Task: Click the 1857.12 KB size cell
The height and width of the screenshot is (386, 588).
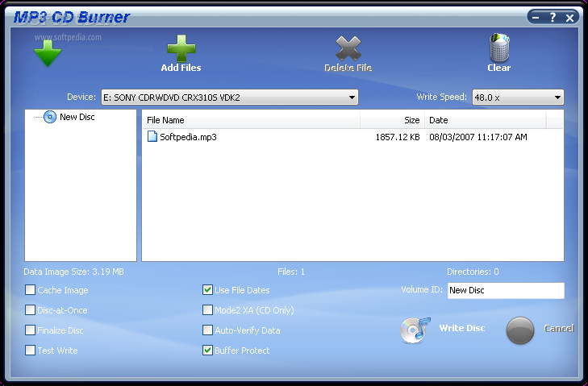Action: click(x=398, y=137)
